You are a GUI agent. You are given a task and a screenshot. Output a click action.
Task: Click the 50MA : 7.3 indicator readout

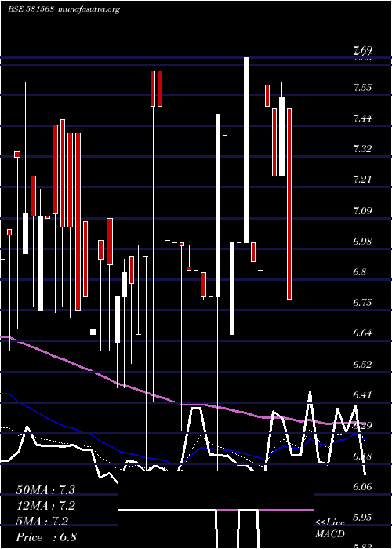point(45,490)
